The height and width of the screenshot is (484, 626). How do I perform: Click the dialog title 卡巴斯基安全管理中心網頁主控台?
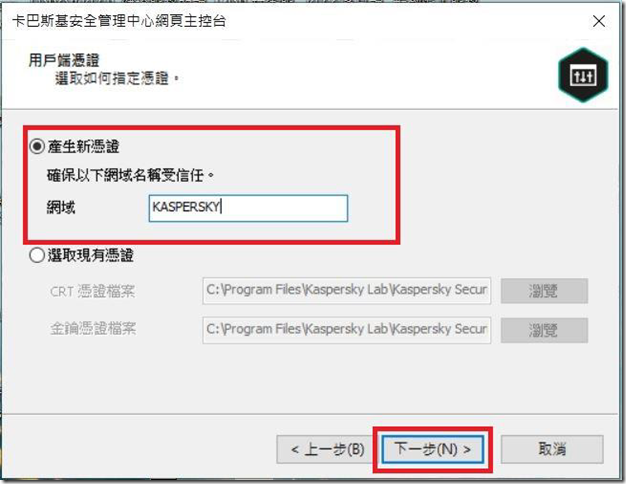point(119,21)
